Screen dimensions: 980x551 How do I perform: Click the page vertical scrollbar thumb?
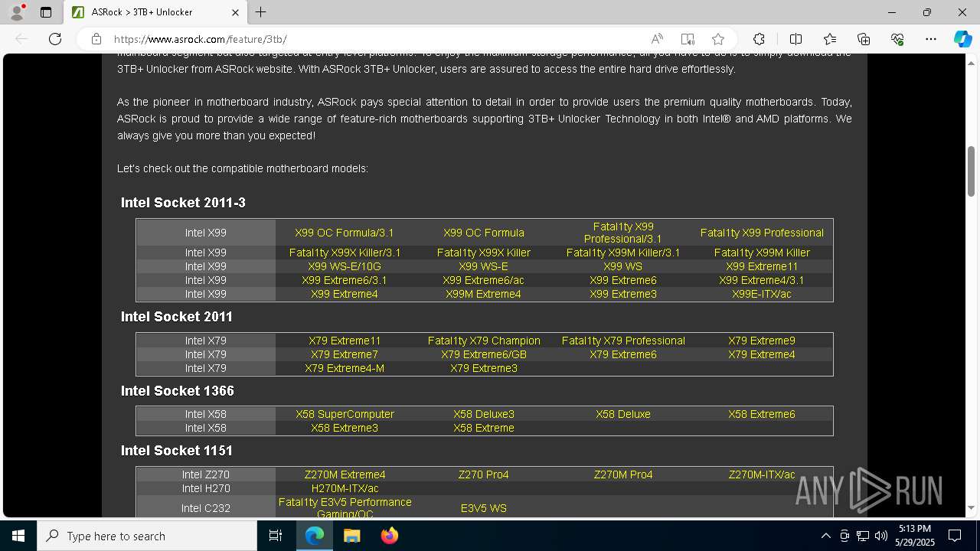point(971,171)
